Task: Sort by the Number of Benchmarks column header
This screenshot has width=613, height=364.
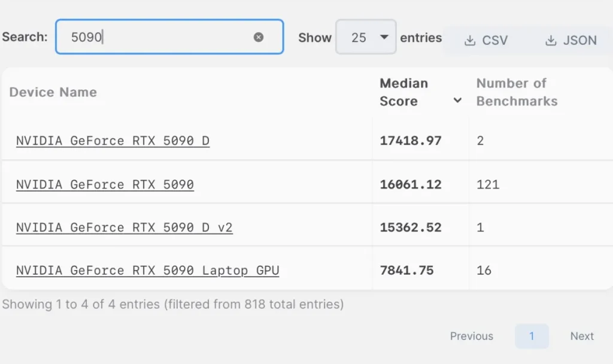Action: tap(517, 92)
